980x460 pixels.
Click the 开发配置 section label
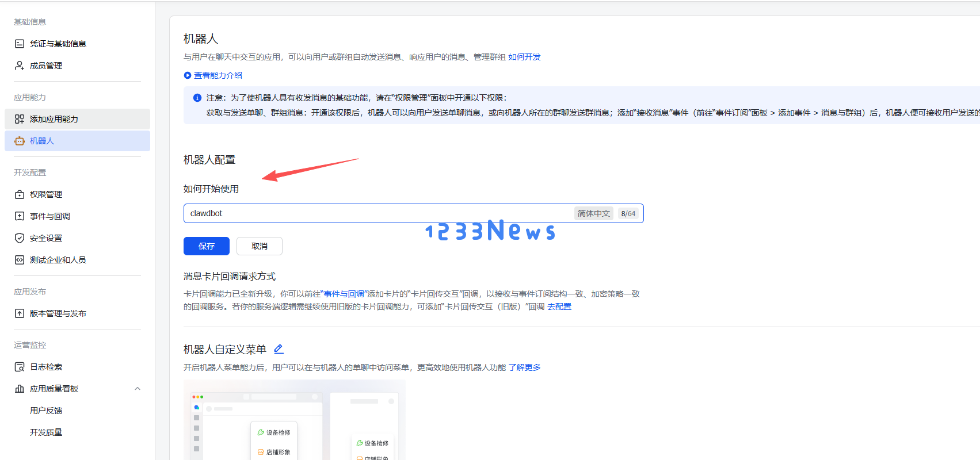(x=30, y=172)
